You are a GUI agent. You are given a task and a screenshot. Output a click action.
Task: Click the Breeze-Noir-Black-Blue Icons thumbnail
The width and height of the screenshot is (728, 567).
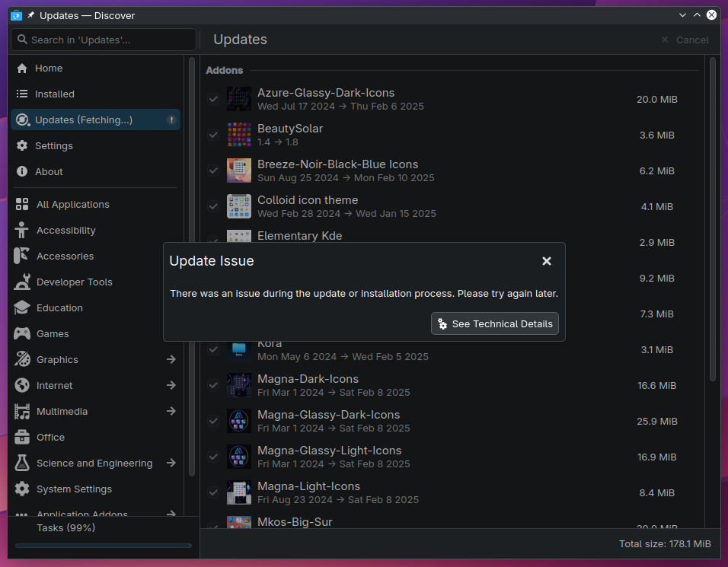(239, 170)
